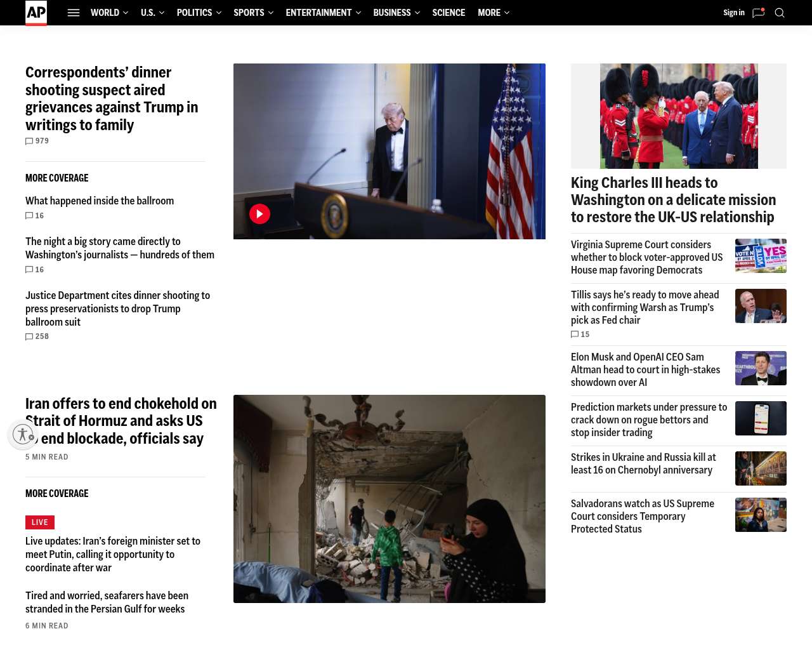Read Ukraine and Russia strikes Chernobyl story

click(643, 463)
